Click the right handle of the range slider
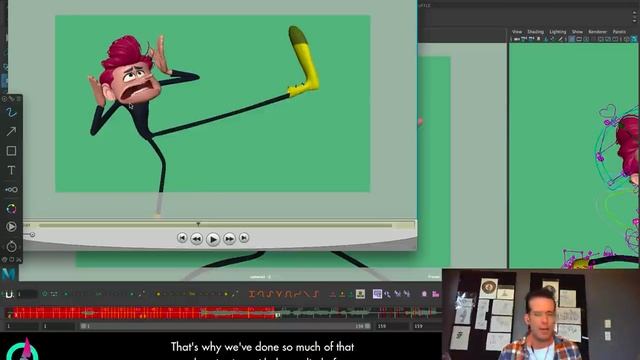Image resolution: width=640 pixels, height=360 pixels. point(368,326)
